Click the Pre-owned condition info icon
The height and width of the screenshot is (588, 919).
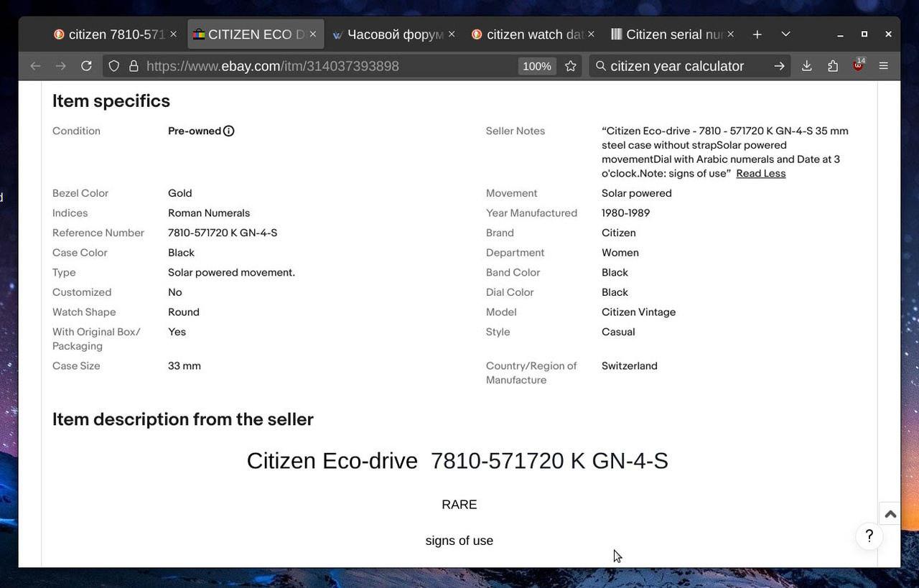(x=228, y=131)
